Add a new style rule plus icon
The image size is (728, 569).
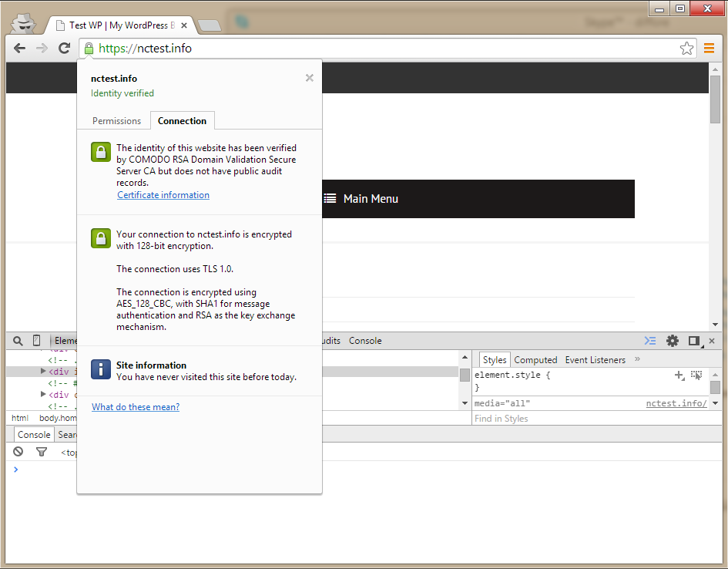[679, 375]
